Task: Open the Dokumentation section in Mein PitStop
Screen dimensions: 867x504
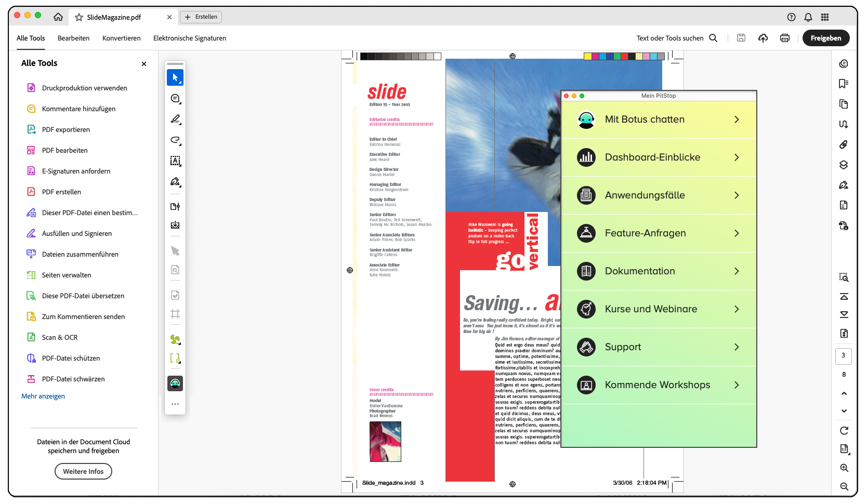Action: pyautogui.click(x=659, y=271)
